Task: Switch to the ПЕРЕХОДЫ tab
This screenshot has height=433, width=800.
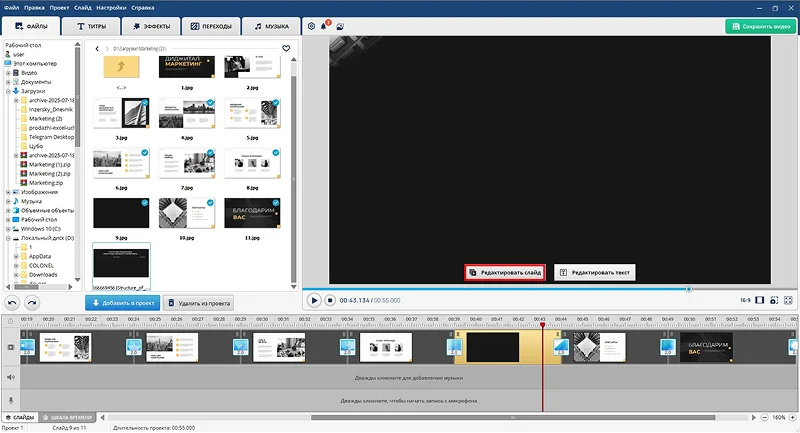Action: (x=211, y=26)
